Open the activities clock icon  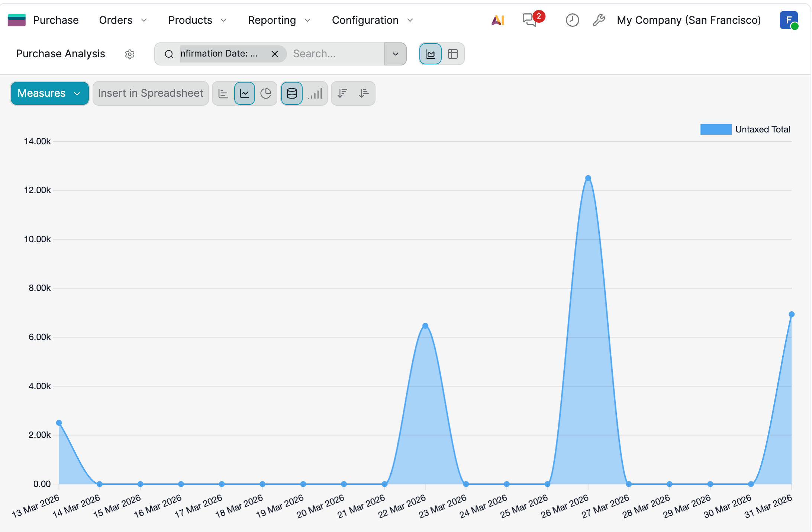[x=572, y=20]
